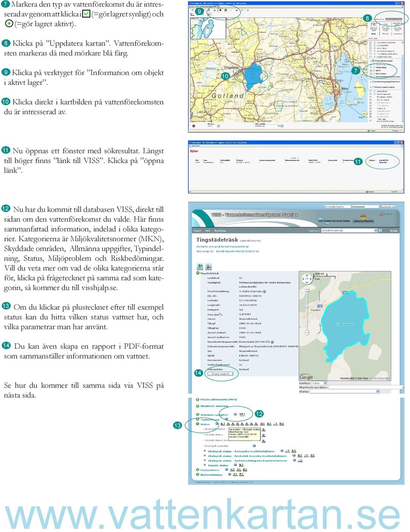Screen dimensions: 410x532
Task: Click the Tingstädeträsk page heading
Action: [217, 240]
